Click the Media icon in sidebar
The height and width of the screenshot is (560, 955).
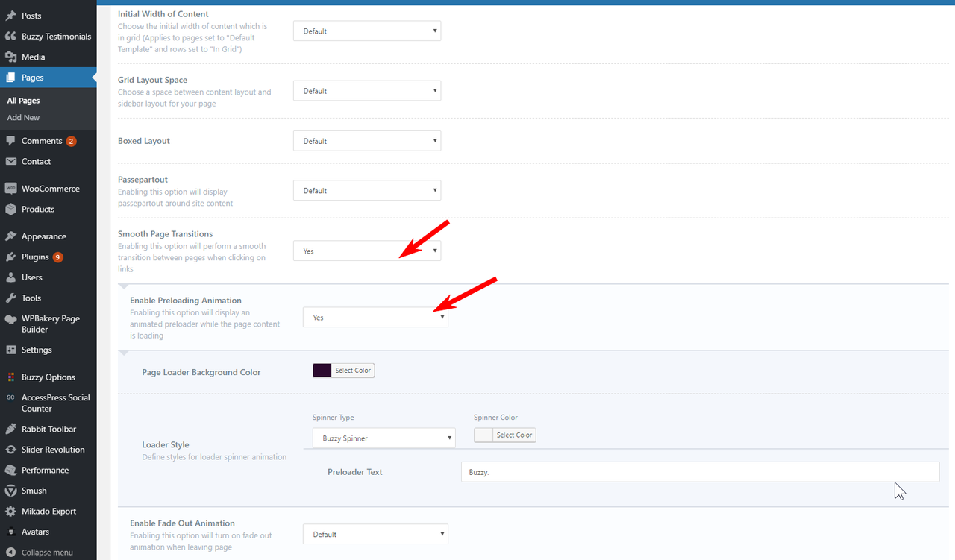click(10, 57)
